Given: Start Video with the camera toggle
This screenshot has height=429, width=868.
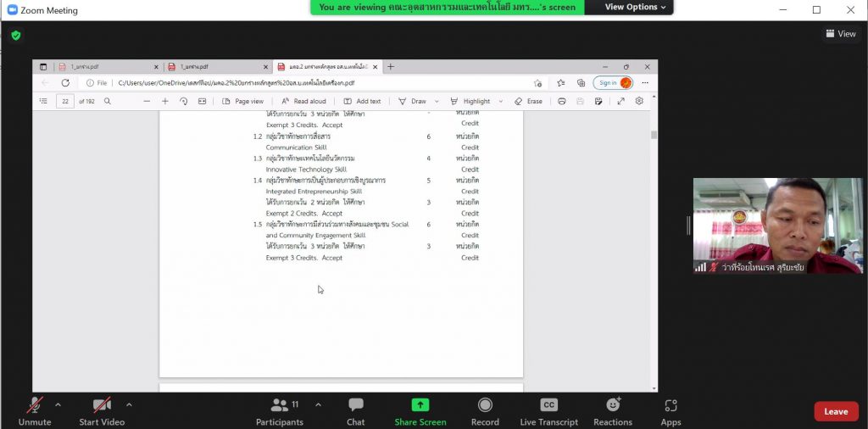Looking at the screenshot, I should tap(102, 411).
